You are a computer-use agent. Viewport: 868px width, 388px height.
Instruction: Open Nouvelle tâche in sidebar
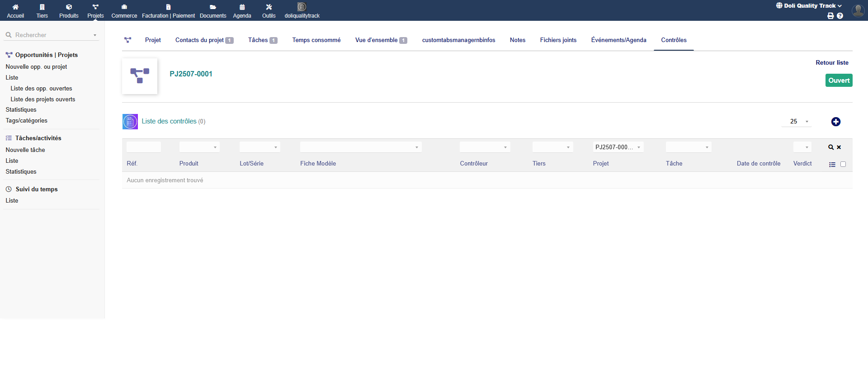(25, 150)
